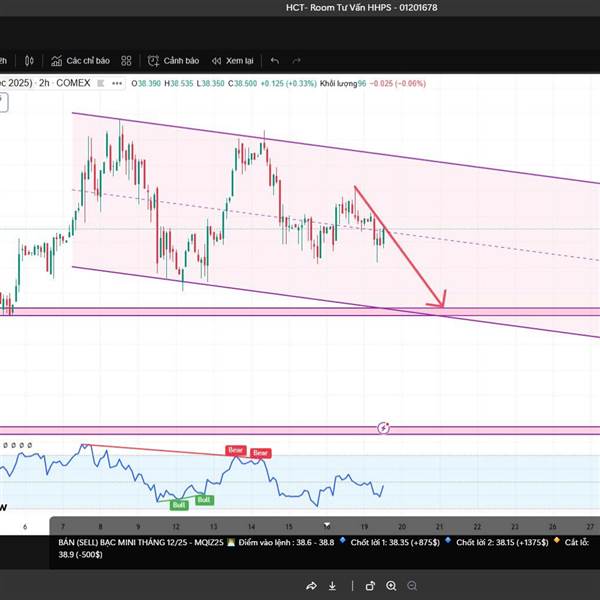Click the flag icon beside COMEX
Image resolution: width=600 pixels, height=600 pixels.
101,83
